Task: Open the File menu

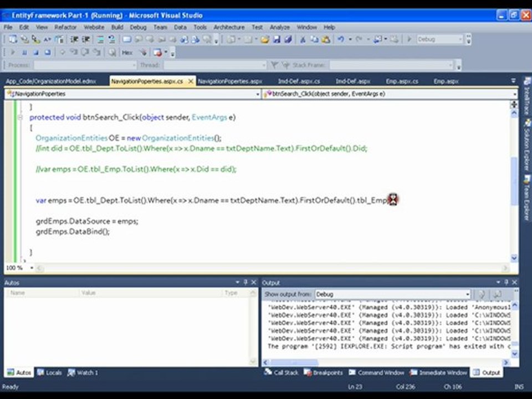Action: pos(8,27)
